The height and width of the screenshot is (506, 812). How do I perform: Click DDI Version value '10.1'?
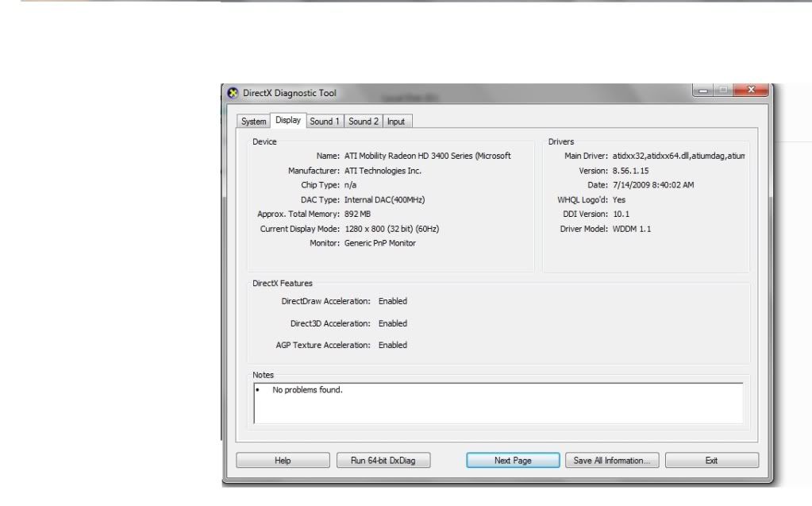[621, 214]
